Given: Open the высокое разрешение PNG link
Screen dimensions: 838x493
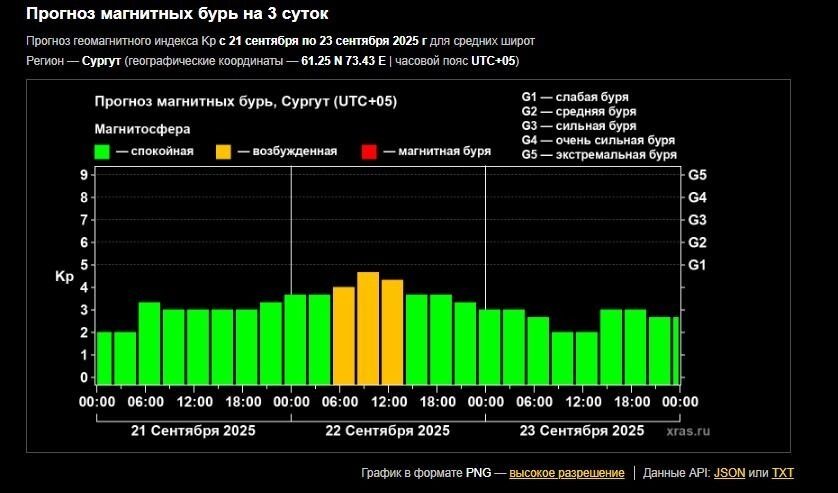Looking at the screenshot, I should click(x=566, y=473).
